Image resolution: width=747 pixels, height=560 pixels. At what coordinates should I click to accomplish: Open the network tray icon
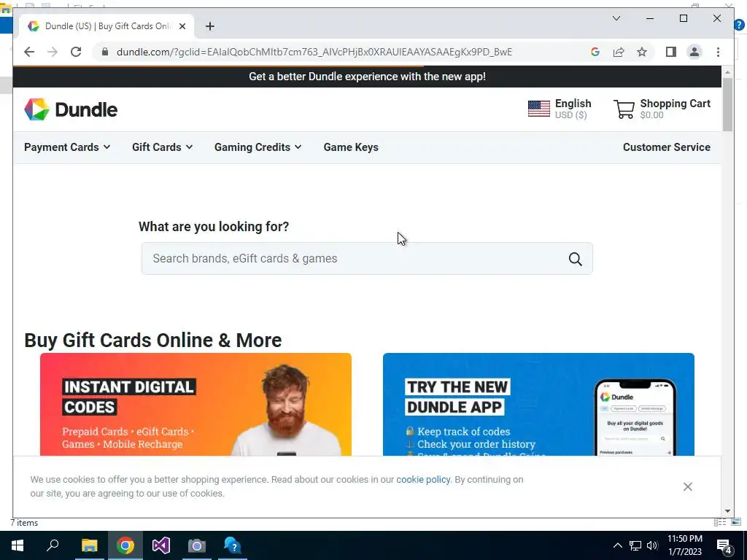coord(635,545)
